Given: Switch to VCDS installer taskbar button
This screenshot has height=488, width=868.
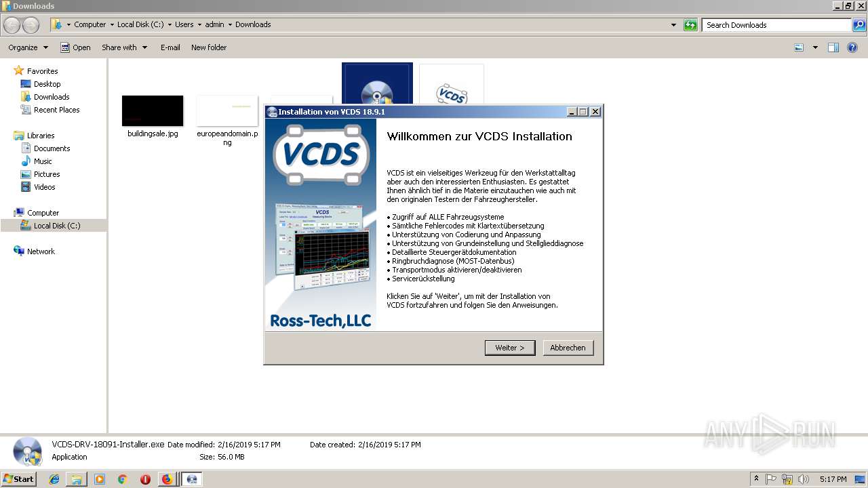Looking at the screenshot, I should click(192, 479).
